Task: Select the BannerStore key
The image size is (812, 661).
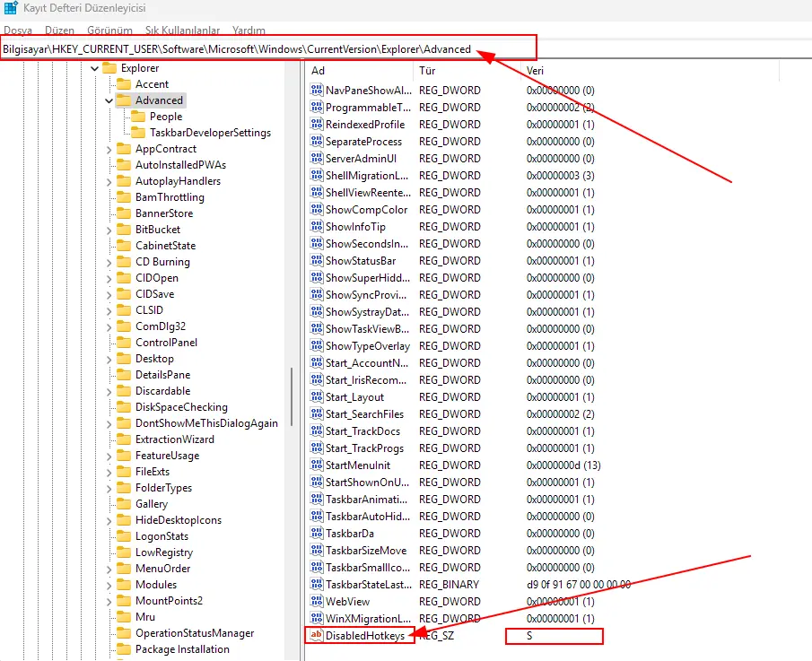Action: [164, 213]
